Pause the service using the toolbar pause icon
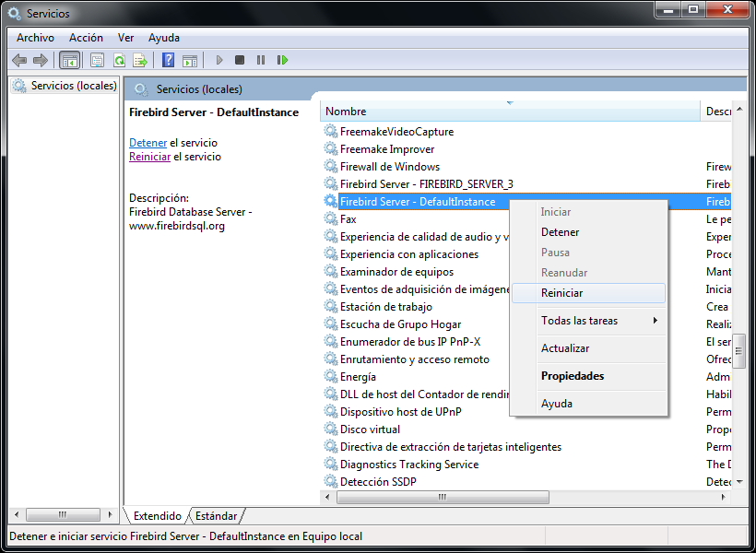 pos(261,60)
